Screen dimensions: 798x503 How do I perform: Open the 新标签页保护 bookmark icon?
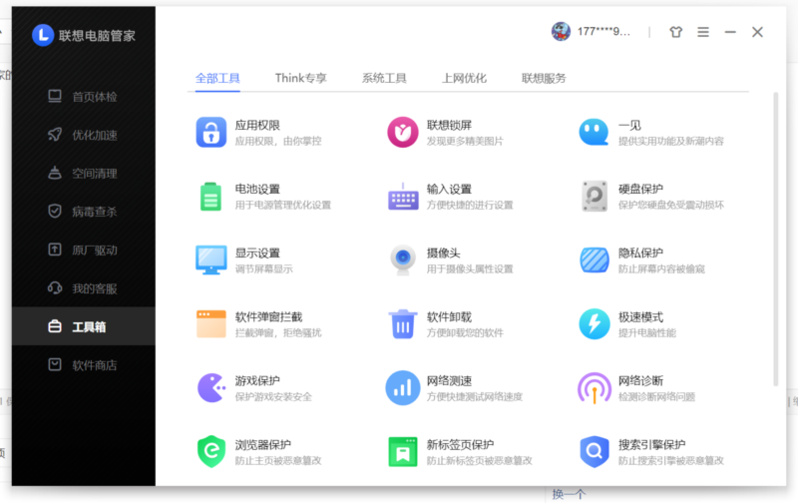pos(403,452)
